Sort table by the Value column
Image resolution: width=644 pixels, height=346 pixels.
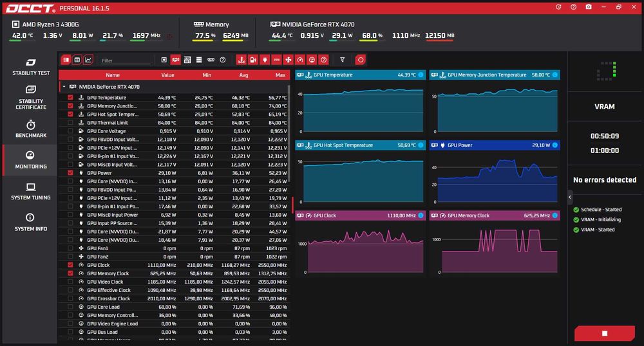pos(167,75)
